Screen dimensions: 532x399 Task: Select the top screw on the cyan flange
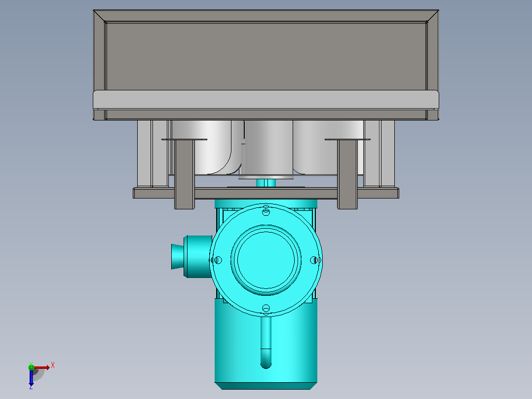(x=266, y=212)
